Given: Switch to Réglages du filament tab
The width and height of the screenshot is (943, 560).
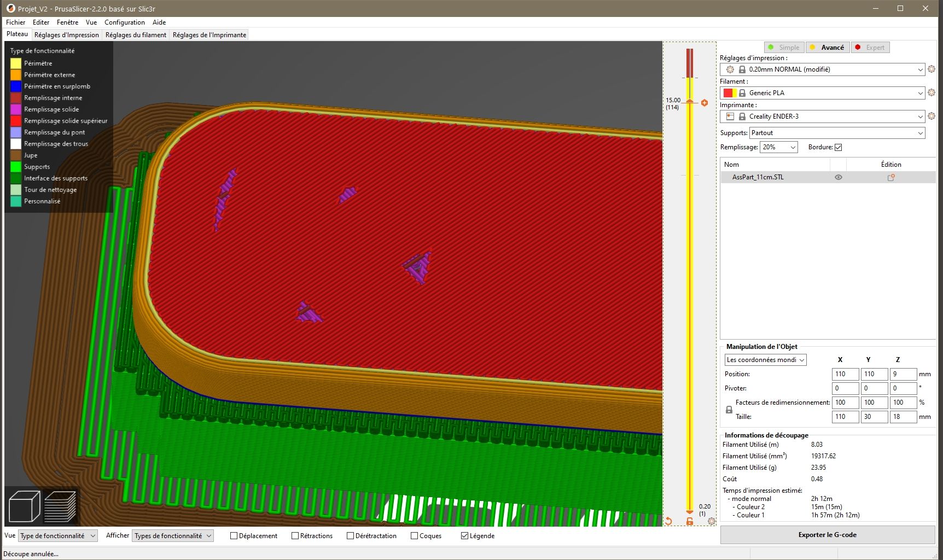Looking at the screenshot, I should point(136,35).
